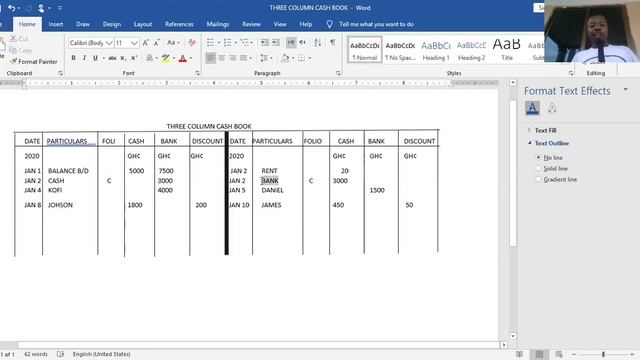
Task: Open Styles pane launcher
Action: [x=571, y=73]
